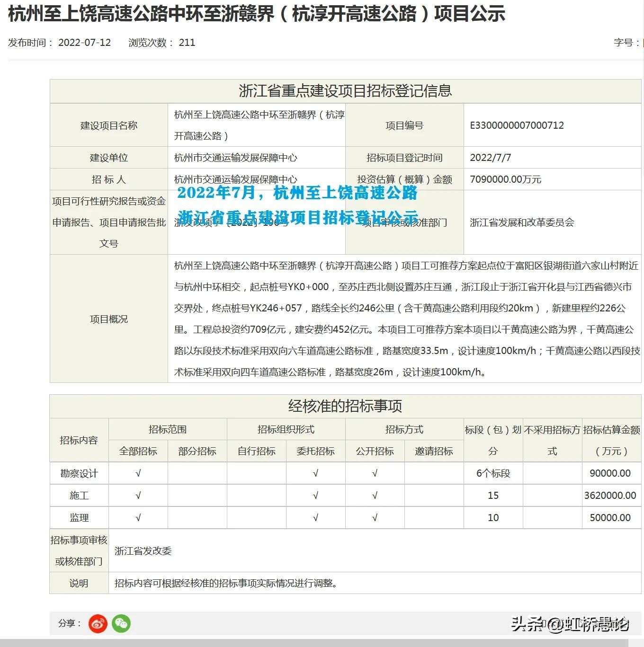Select the 监理 row label

tap(79, 518)
